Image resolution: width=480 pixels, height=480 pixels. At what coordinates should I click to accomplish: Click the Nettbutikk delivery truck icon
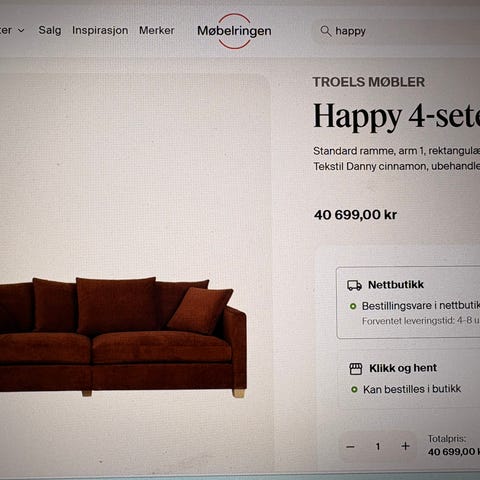tap(354, 285)
